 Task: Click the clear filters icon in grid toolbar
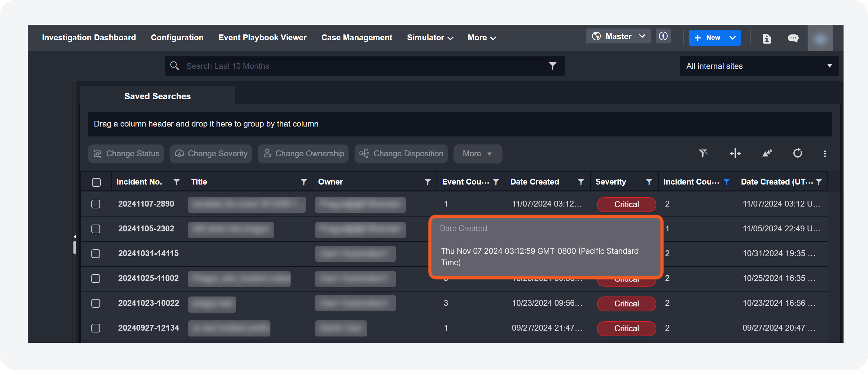(703, 154)
